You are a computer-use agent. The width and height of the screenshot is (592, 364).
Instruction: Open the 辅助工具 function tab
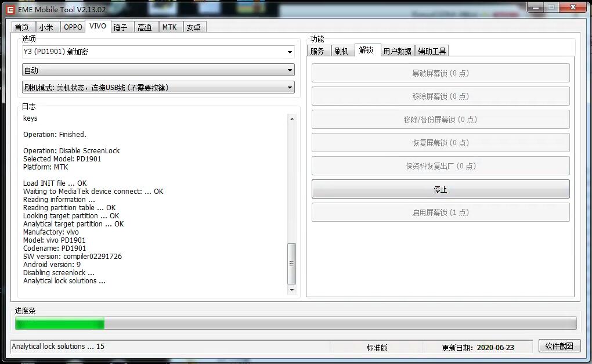pyautogui.click(x=432, y=51)
